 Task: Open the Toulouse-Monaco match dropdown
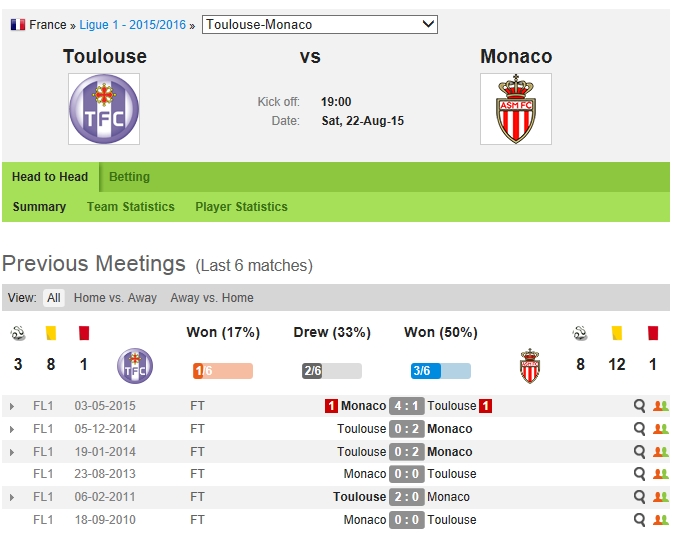click(320, 24)
